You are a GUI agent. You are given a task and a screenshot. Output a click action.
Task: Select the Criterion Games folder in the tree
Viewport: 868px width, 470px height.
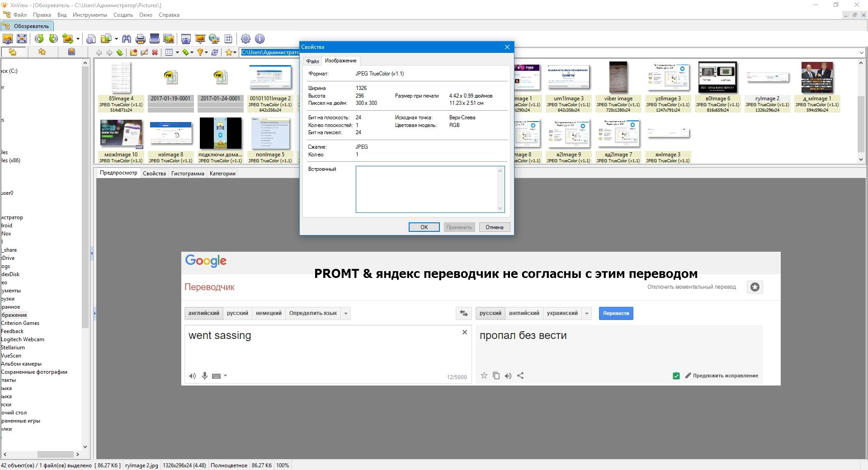tap(20, 323)
